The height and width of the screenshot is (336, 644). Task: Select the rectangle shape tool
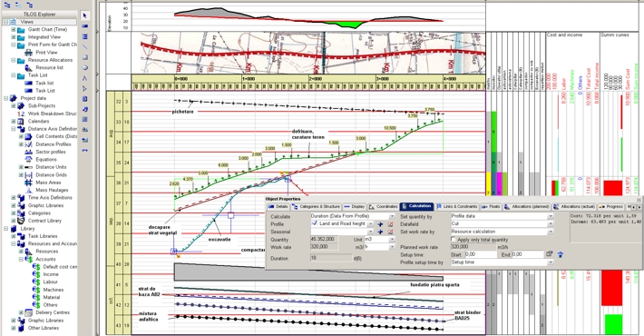pyautogui.click(x=85, y=57)
